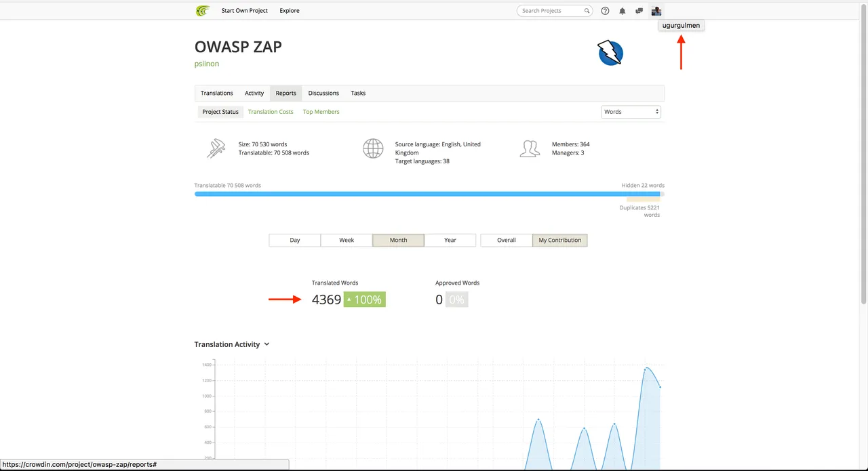Select the Year period toggle
868x471 pixels.
coord(450,240)
